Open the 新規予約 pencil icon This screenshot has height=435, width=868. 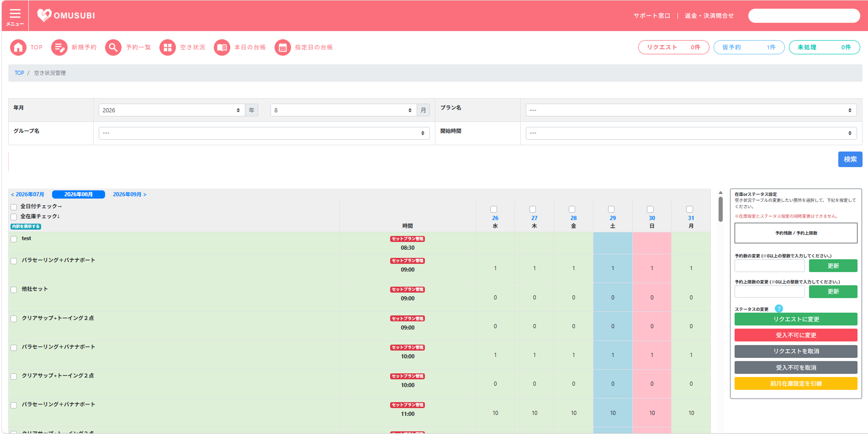(59, 47)
